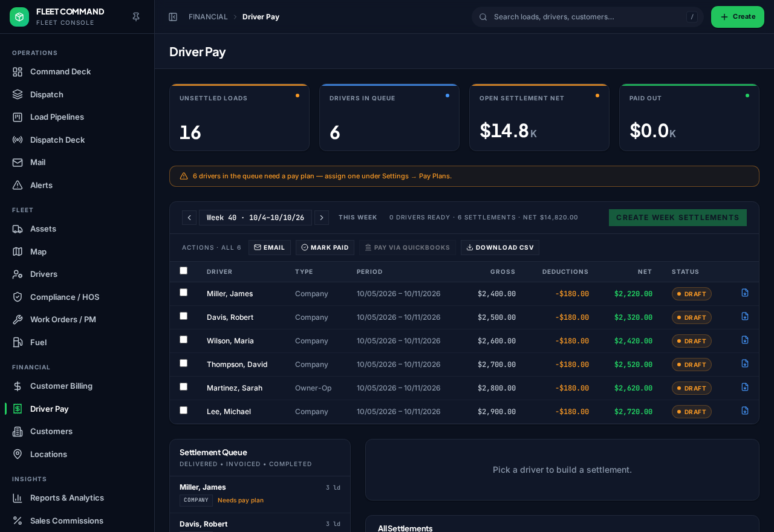
Task: Open Work Orders / PM
Action: pyautogui.click(x=77, y=319)
